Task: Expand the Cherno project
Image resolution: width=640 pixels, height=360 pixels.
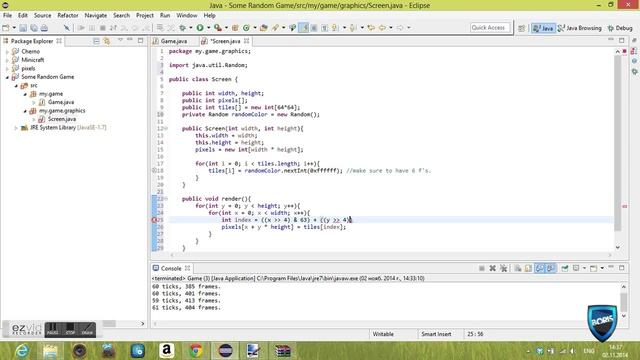Action: click(7, 51)
